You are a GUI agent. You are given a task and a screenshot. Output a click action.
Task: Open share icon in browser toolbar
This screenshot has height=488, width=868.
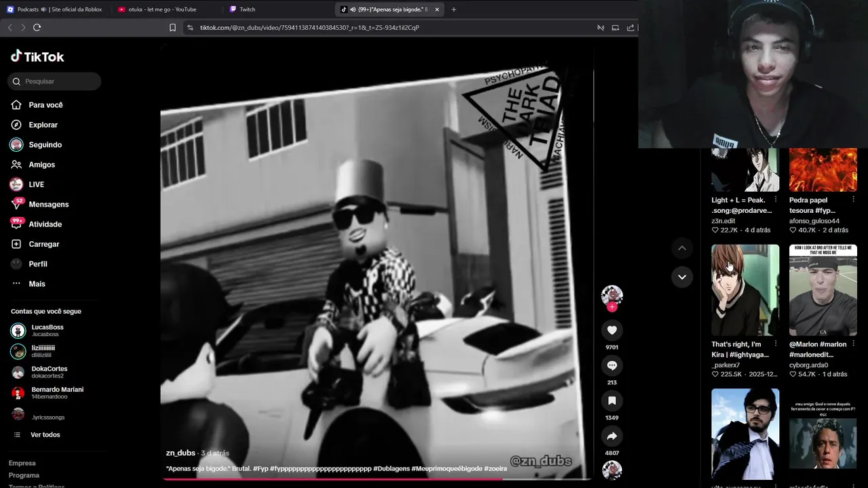coord(631,28)
